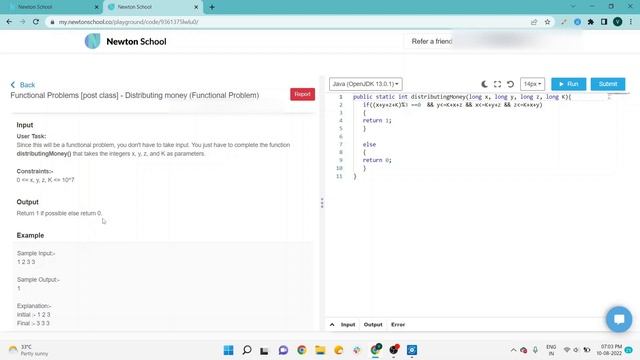640x360 pixels.
Task: Report the problem
Action: [x=302, y=94]
